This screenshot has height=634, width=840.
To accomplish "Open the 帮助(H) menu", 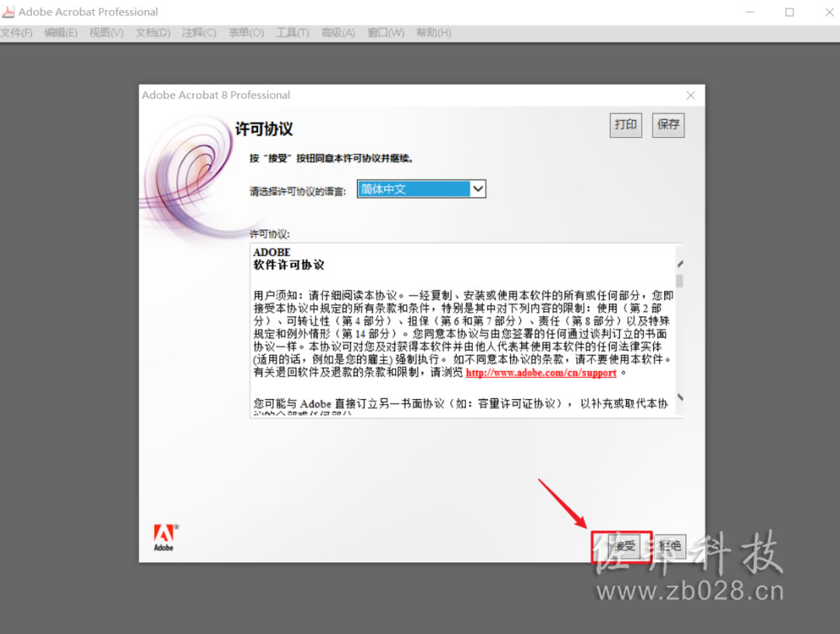I will (433, 33).
